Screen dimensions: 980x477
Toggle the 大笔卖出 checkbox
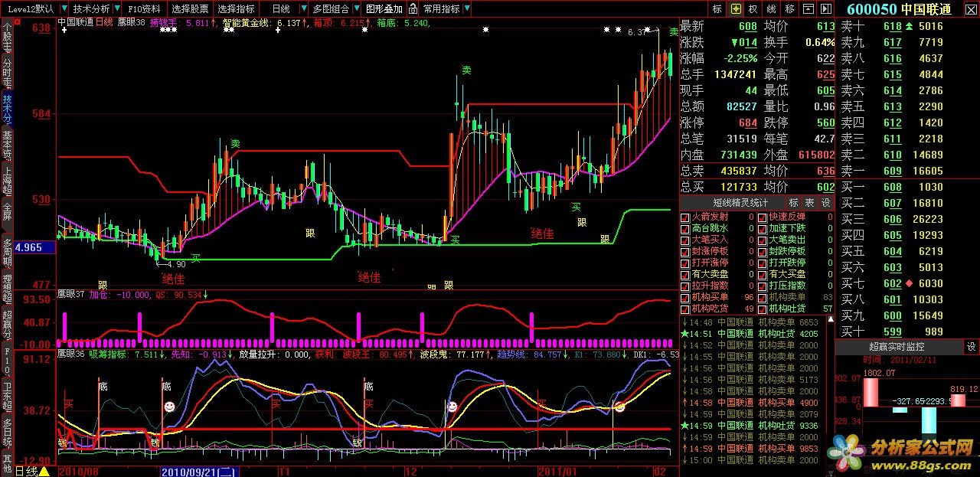click(763, 240)
